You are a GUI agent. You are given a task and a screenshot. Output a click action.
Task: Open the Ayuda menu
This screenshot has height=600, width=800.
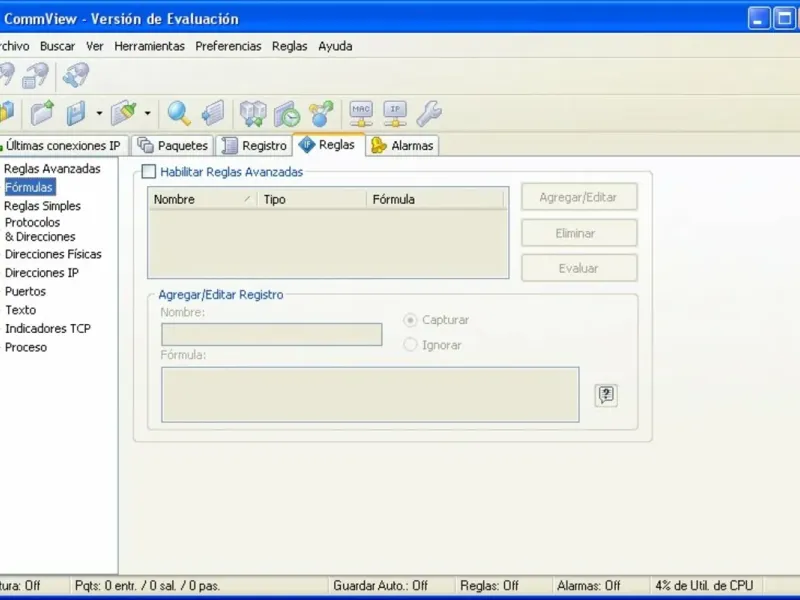click(x=335, y=46)
